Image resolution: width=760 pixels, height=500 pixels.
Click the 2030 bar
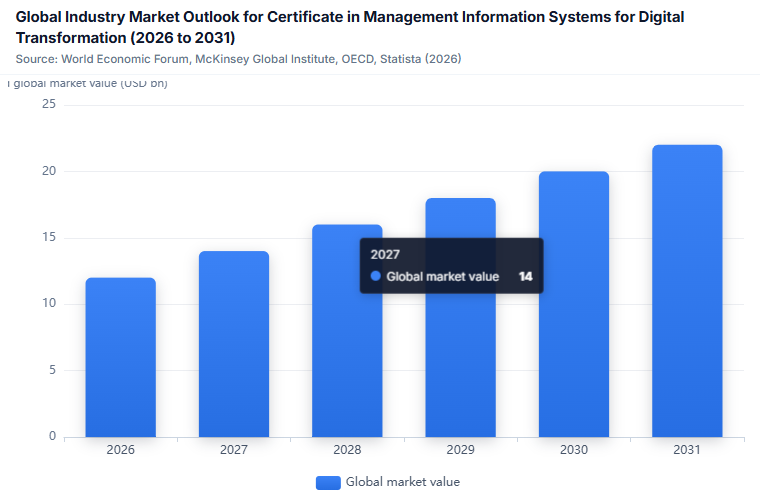click(574, 304)
